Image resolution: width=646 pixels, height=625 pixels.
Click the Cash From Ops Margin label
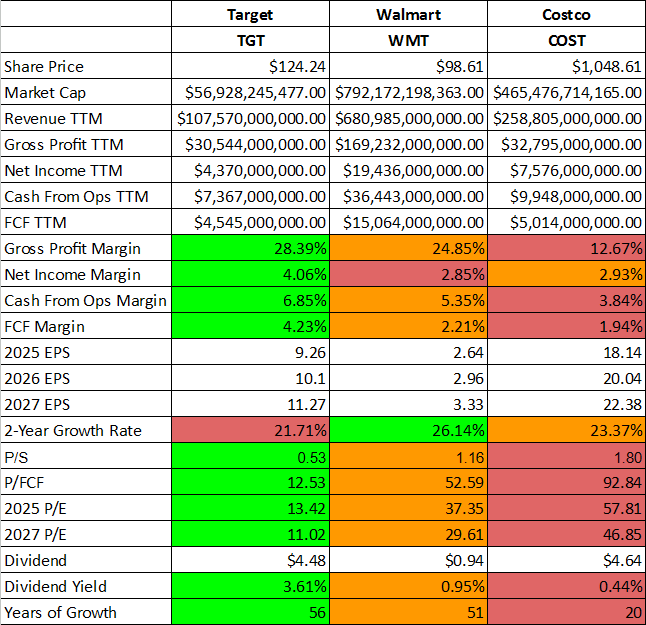85,300
